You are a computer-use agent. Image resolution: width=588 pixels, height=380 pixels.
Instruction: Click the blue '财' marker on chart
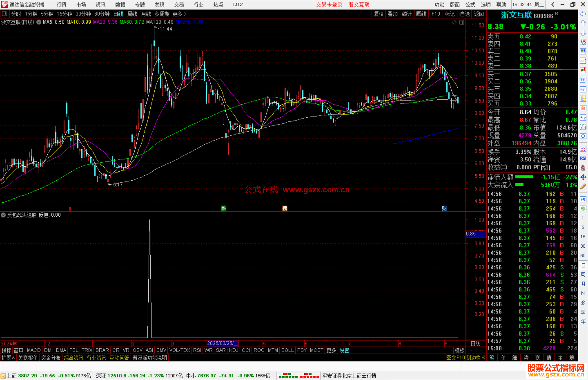click(x=444, y=208)
